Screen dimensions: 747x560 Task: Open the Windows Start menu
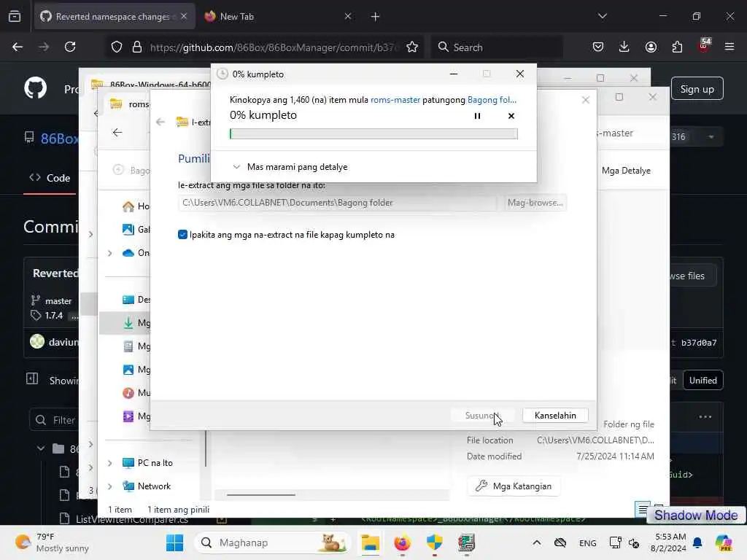coord(174,542)
